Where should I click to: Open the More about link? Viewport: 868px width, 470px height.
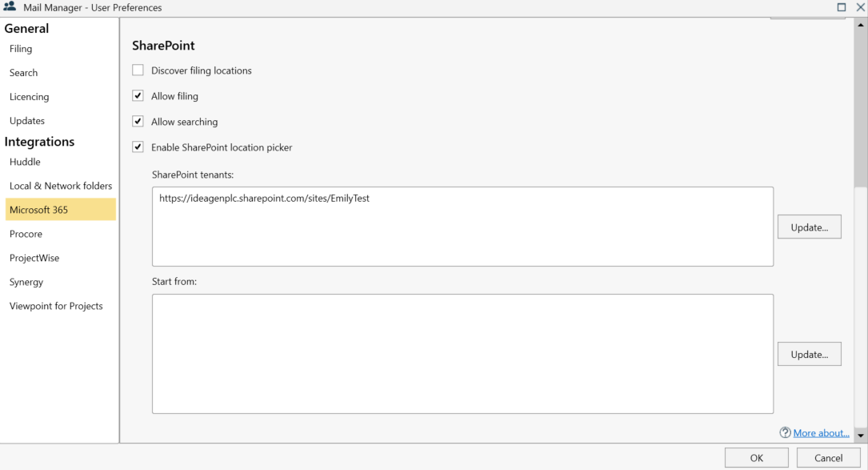tap(821, 433)
